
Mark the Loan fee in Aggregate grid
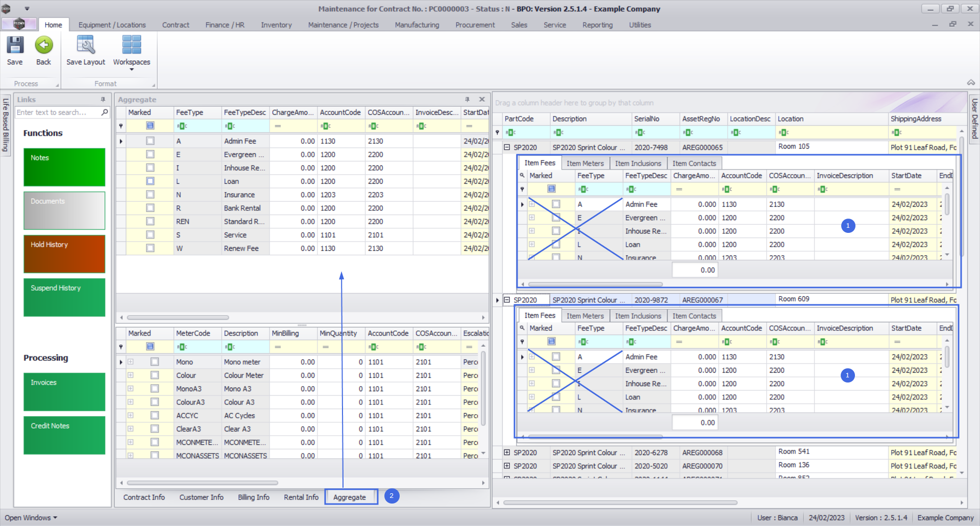pos(150,181)
